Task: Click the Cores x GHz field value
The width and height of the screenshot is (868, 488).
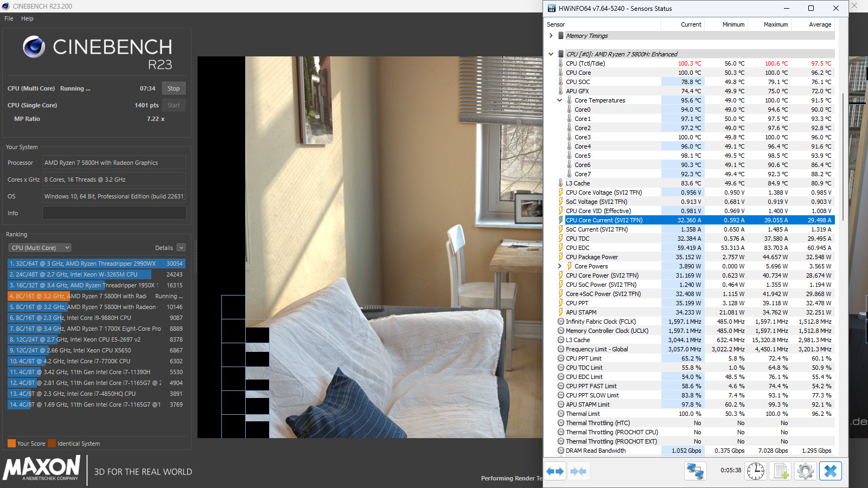Action: 114,179
